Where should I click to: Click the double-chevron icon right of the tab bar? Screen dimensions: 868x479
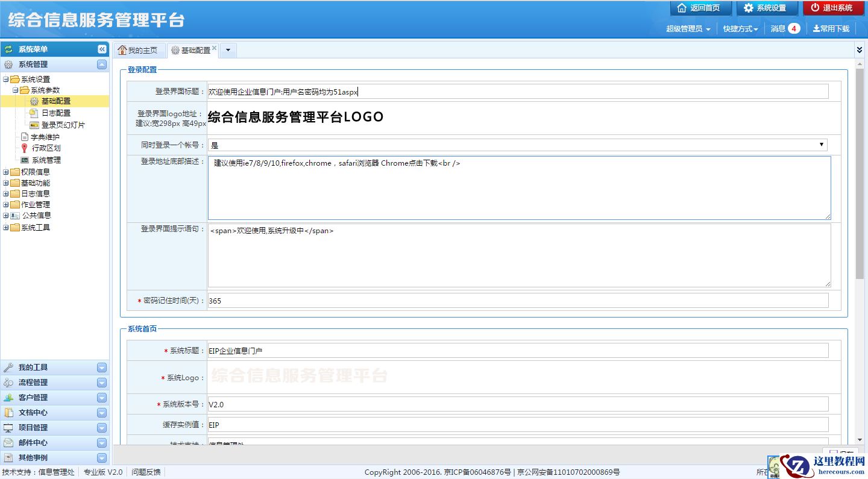pos(860,50)
